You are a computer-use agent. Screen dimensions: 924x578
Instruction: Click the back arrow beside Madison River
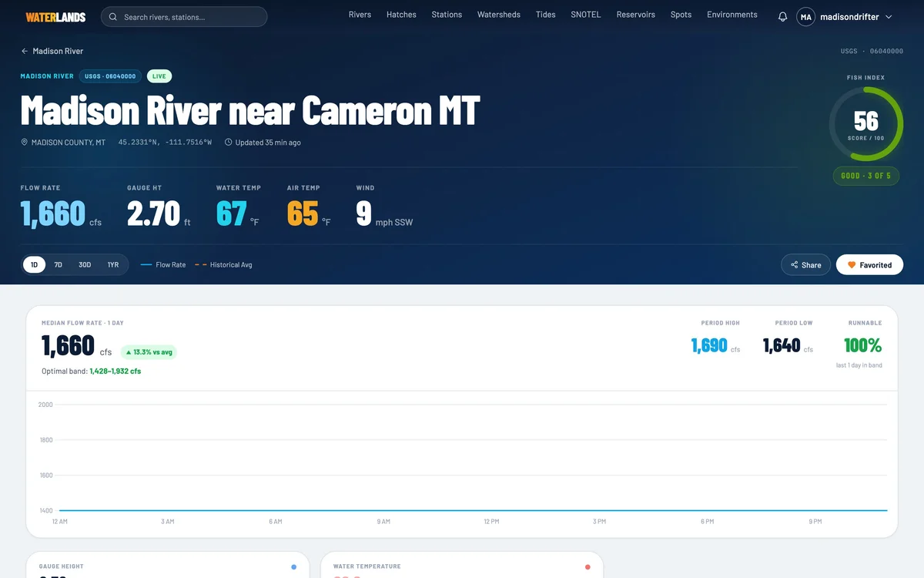pos(24,51)
